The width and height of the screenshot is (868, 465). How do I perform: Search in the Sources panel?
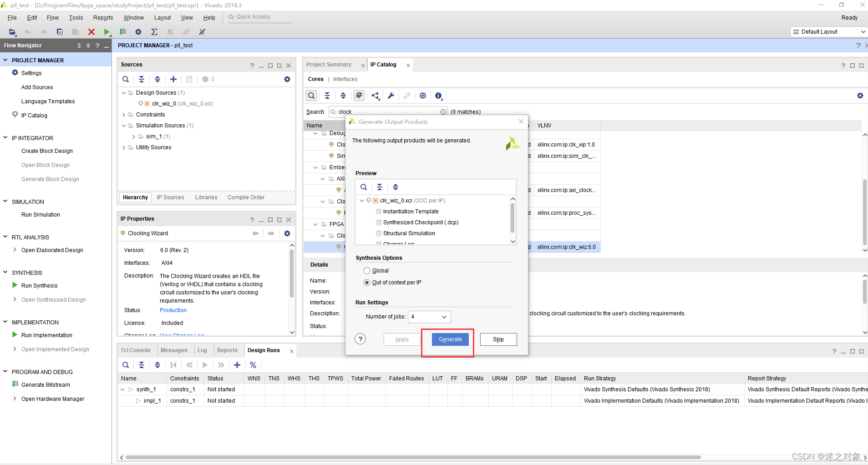[126, 79]
